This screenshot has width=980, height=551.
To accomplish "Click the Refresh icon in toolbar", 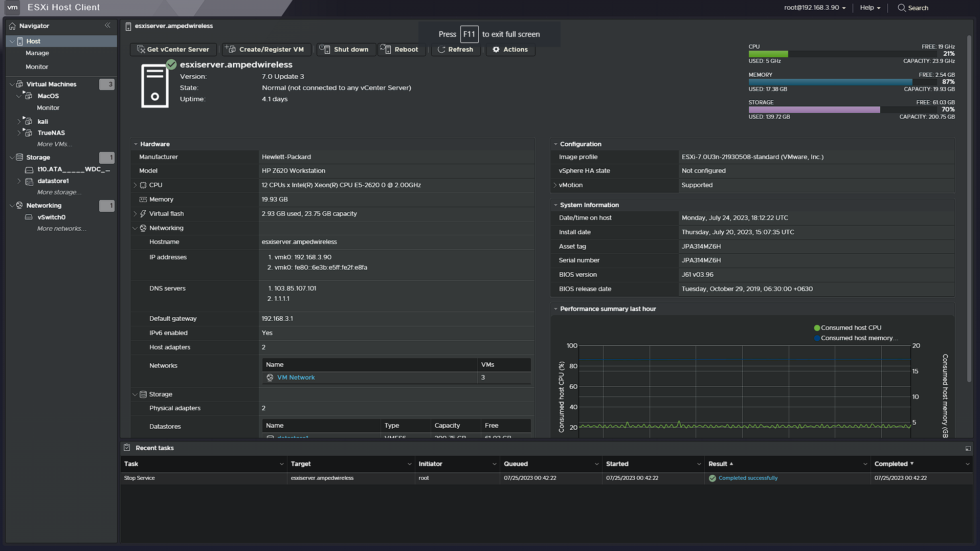I will [x=441, y=50].
